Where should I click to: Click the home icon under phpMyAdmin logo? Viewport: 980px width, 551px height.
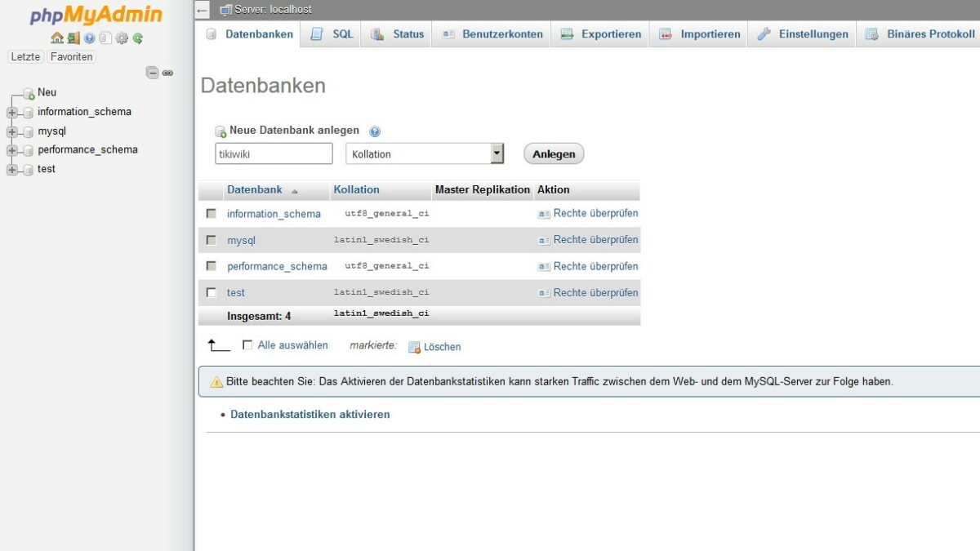[x=56, y=38]
